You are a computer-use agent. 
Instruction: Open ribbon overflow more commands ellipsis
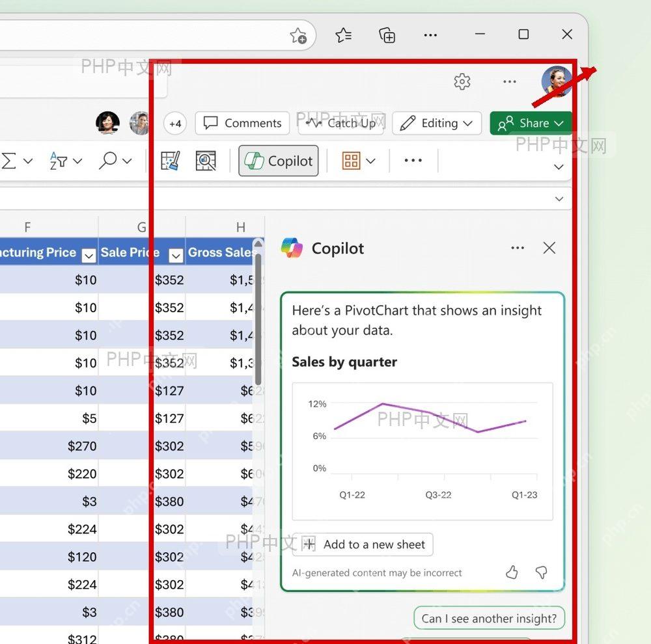[413, 160]
